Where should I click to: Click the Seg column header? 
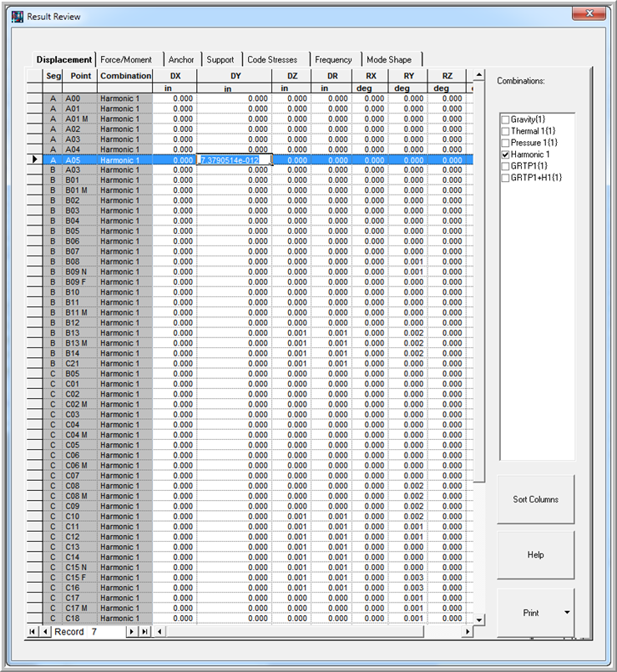(53, 76)
